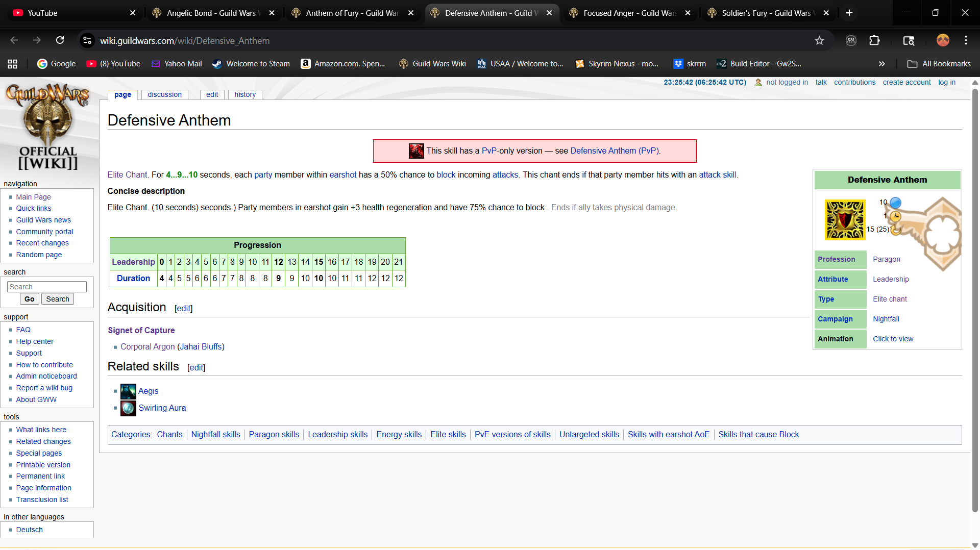
Task: Open the Nightfall campaign link
Action: pos(886,319)
